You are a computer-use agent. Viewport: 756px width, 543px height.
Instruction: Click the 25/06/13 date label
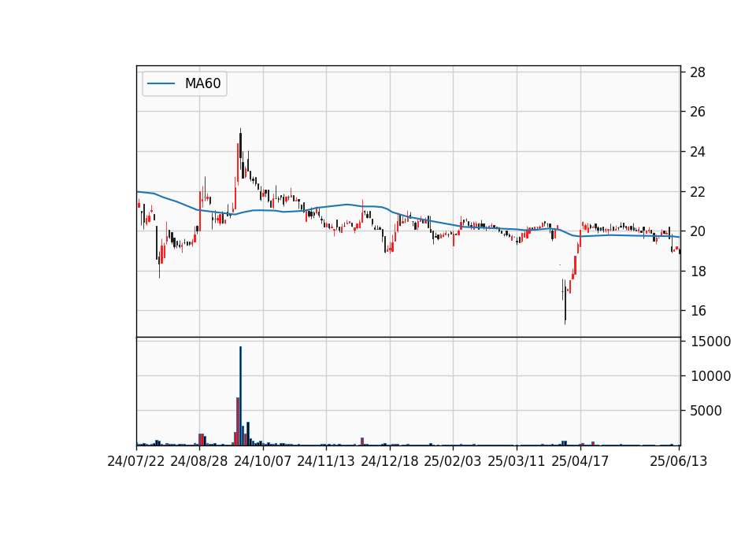678,461
